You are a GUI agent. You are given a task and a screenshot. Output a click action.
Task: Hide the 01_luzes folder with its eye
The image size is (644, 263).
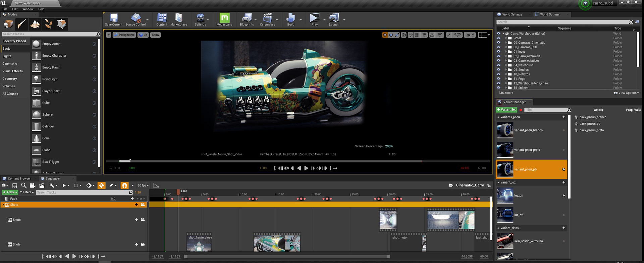498,52
